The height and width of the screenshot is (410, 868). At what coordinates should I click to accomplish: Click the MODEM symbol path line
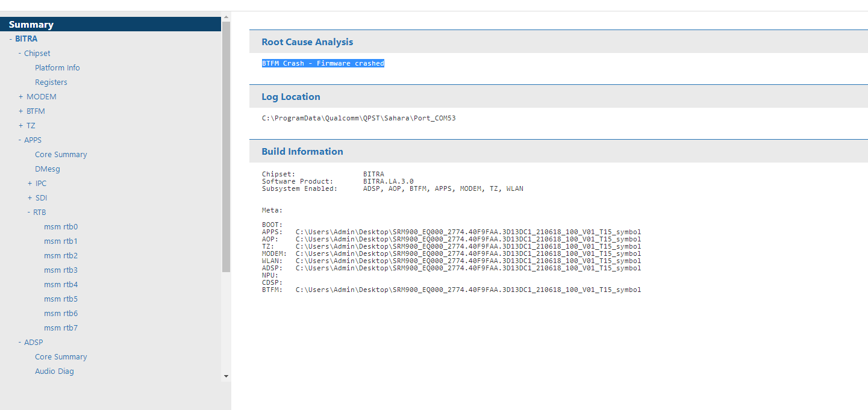click(x=452, y=253)
